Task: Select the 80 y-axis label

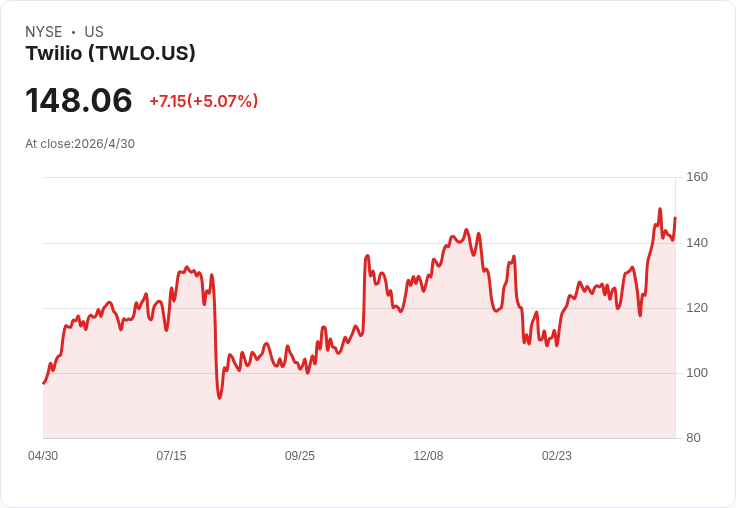Action: [693, 438]
